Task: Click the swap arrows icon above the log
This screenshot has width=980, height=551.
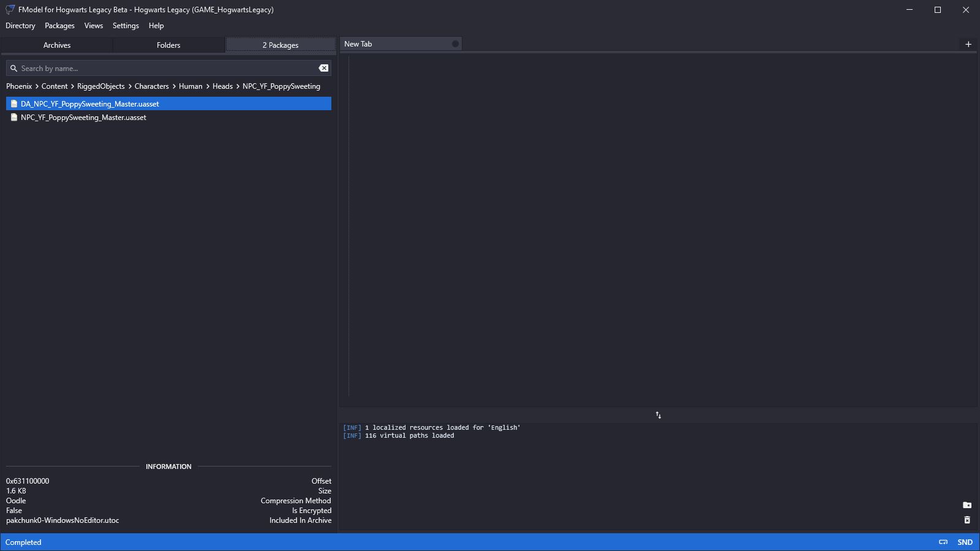Action: 658,415
